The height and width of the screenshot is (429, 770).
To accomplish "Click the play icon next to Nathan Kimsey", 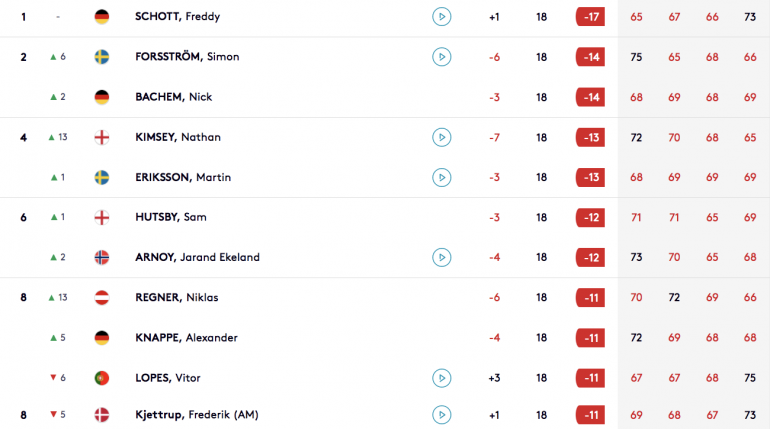I will point(441,137).
